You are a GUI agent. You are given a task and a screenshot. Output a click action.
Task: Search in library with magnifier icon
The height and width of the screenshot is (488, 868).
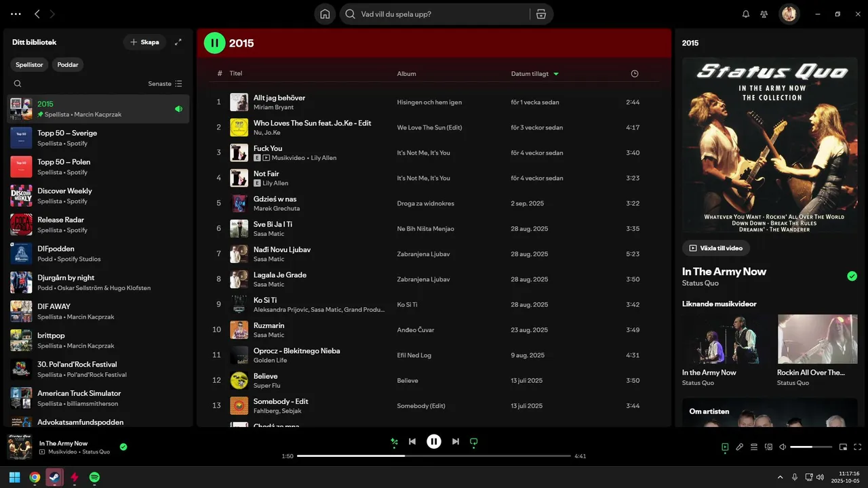pos(18,84)
